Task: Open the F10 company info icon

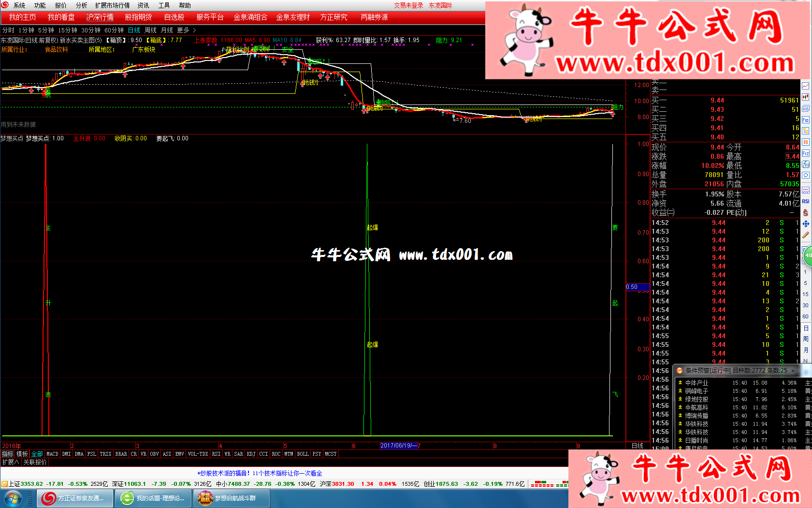Action: coord(806,120)
